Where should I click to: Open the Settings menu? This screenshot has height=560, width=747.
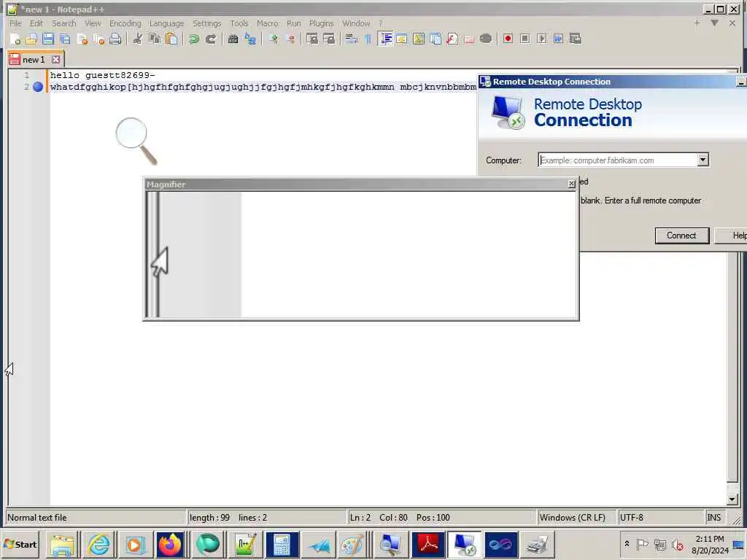pos(206,23)
